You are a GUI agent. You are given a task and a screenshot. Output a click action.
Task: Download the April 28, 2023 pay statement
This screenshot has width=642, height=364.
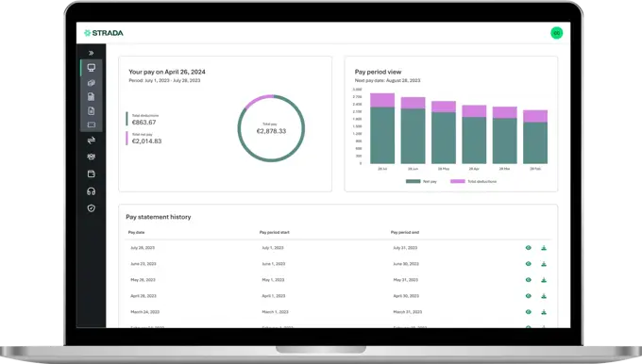[x=544, y=296]
